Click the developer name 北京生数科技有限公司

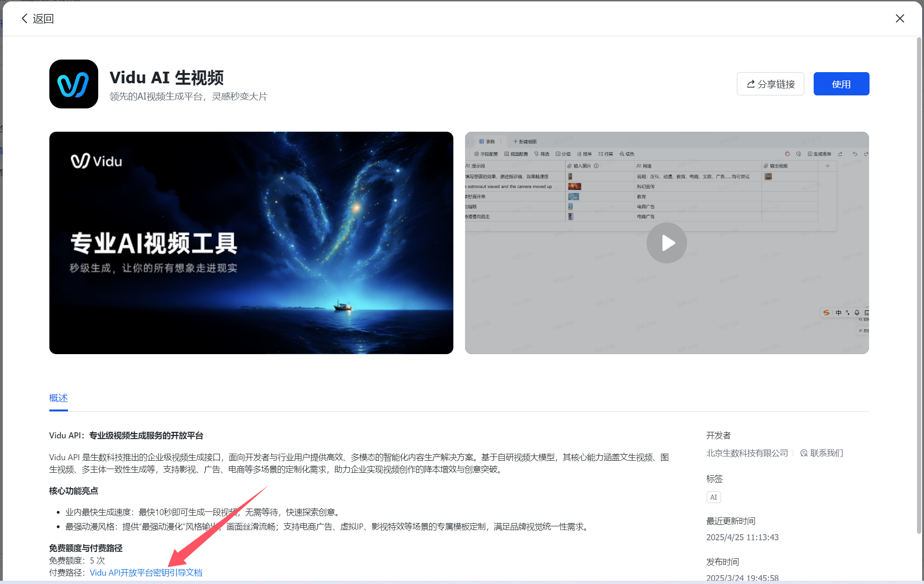pyautogui.click(x=747, y=453)
